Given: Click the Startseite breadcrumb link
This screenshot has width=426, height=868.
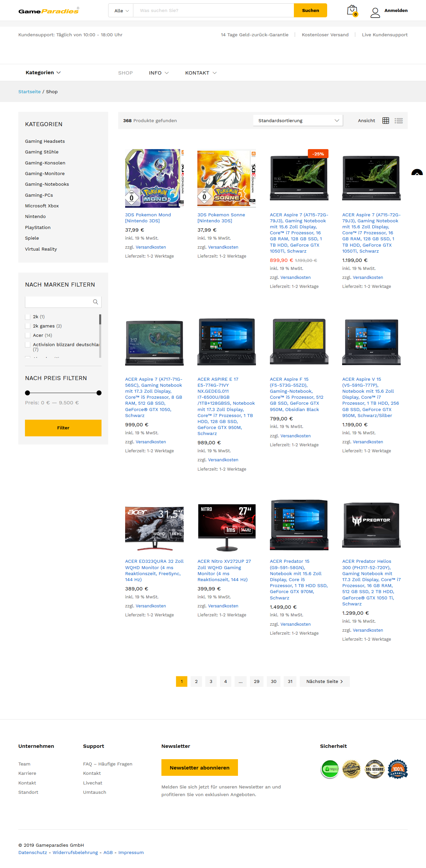Looking at the screenshot, I should point(29,92).
